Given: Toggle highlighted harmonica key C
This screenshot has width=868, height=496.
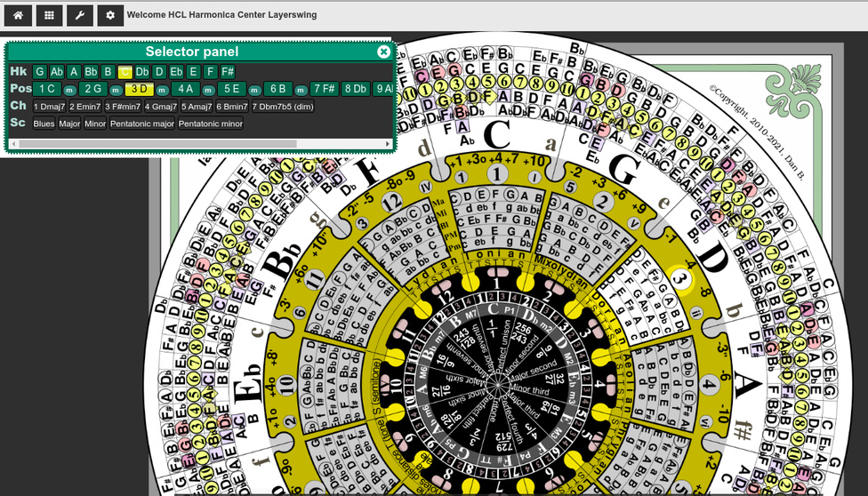Looking at the screenshot, I should [125, 72].
